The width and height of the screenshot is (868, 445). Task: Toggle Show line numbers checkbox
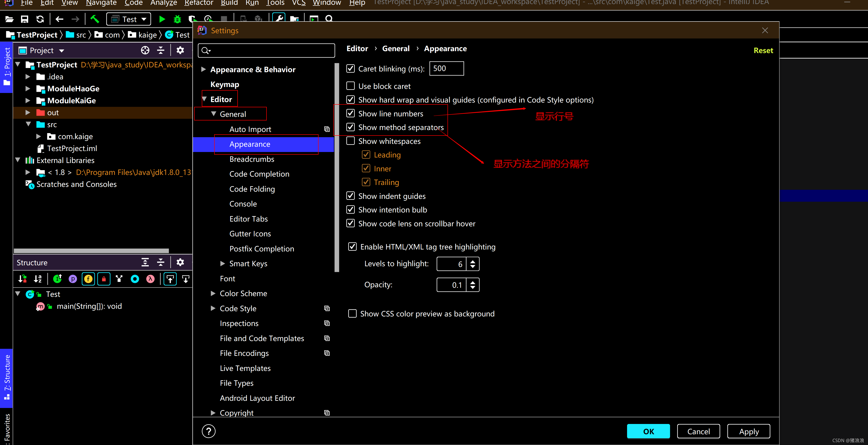tap(351, 113)
